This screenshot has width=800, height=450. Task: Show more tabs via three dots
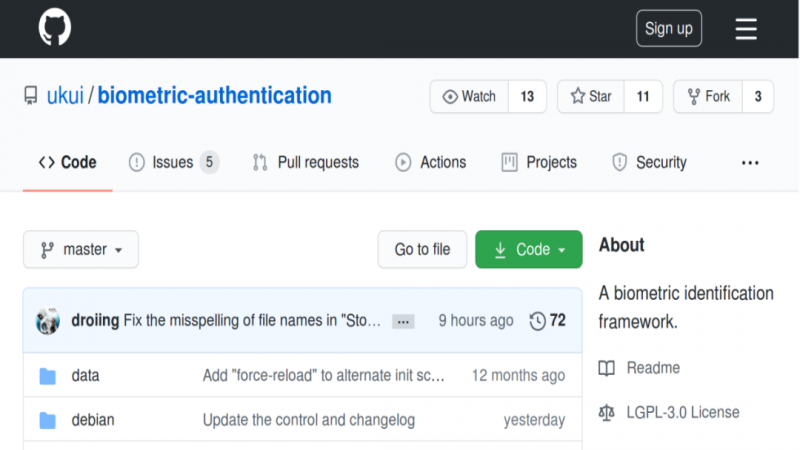750,163
